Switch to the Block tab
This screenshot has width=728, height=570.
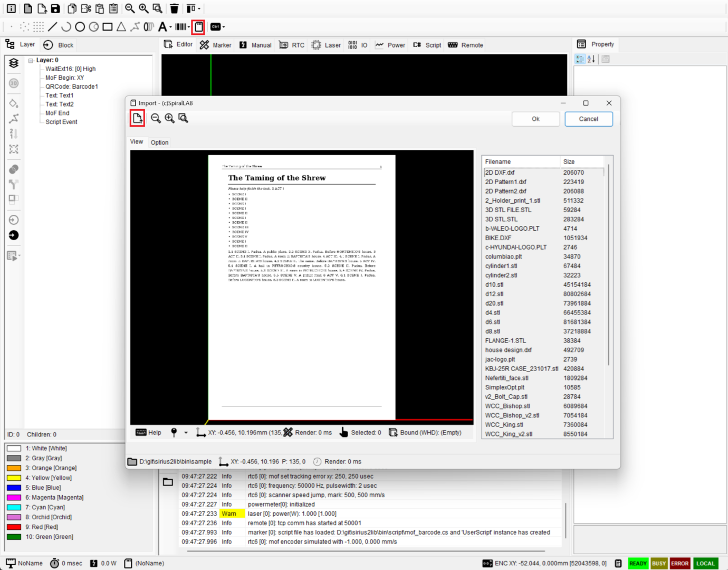point(59,45)
